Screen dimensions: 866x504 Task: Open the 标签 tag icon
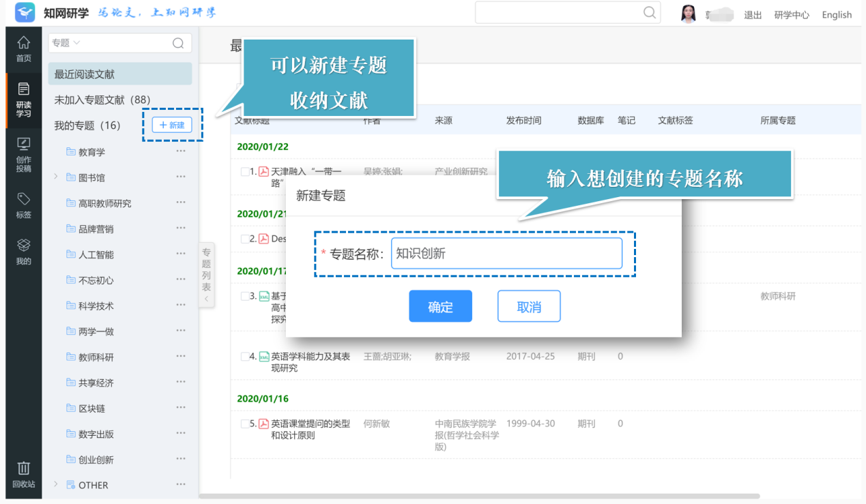coord(23,205)
